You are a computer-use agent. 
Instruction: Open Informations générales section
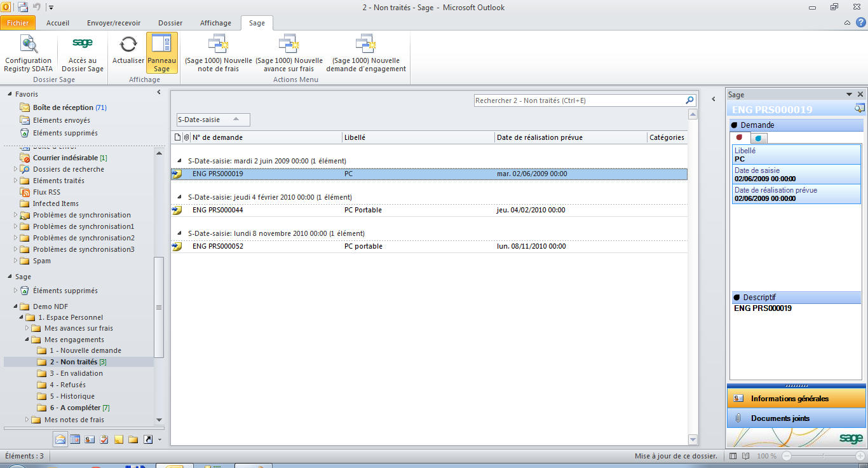pos(796,399)
